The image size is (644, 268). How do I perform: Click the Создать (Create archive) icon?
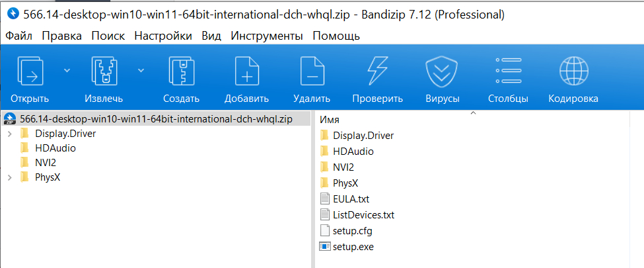(181, 71)
